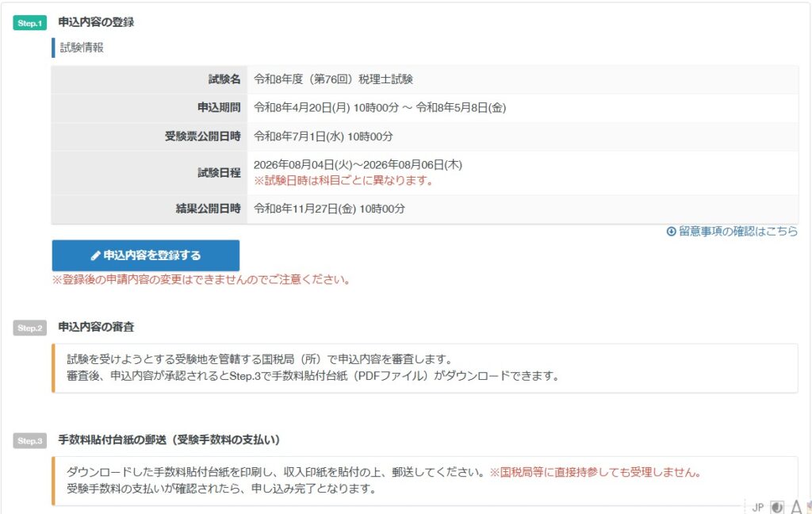Open the 留意事項の確認はこちら link
812x514 pixels.
[737, 232]
